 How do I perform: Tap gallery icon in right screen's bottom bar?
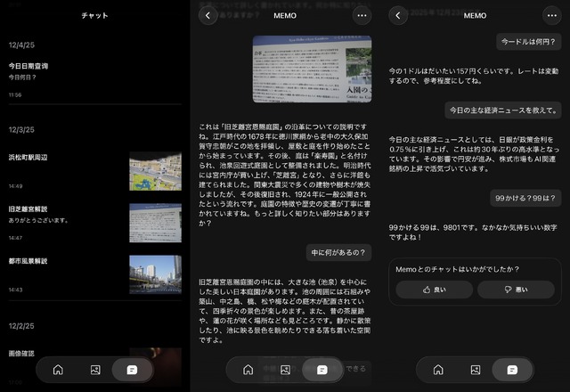coord(476,369)
